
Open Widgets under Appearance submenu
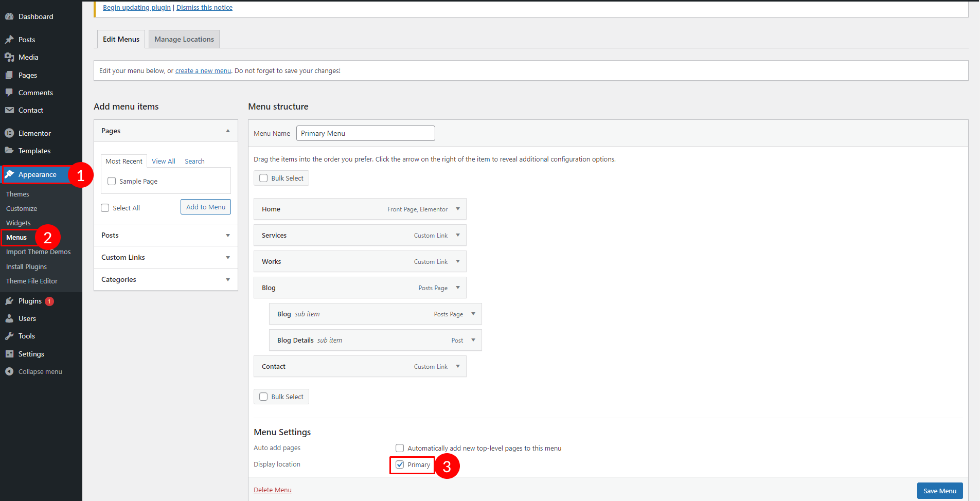click(19, 223)
